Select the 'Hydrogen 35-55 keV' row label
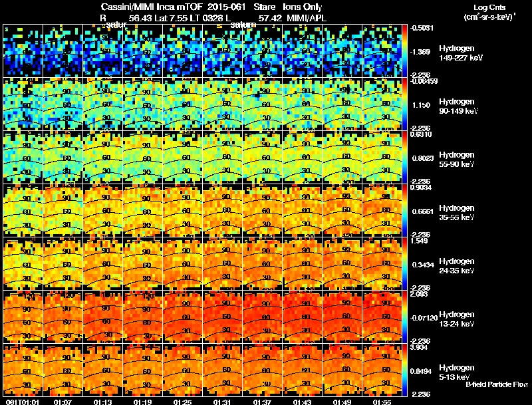The image size is (532, 405). point(457,213)
